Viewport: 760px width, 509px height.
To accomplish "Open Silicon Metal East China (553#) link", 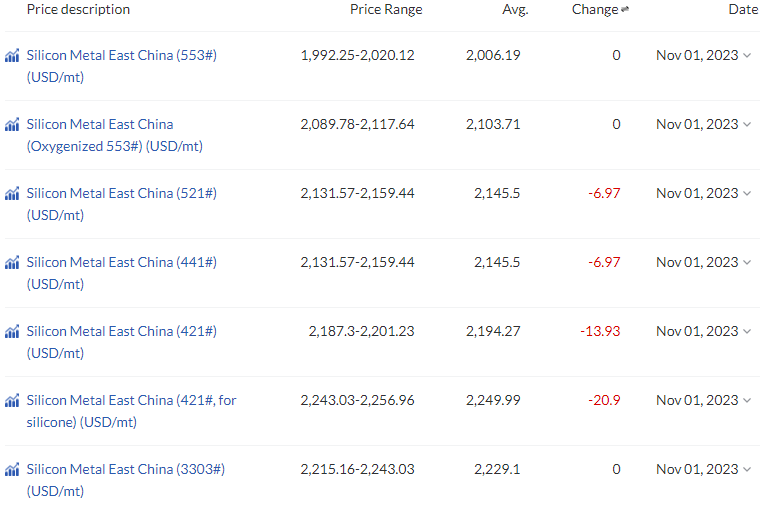I will 122,66.
